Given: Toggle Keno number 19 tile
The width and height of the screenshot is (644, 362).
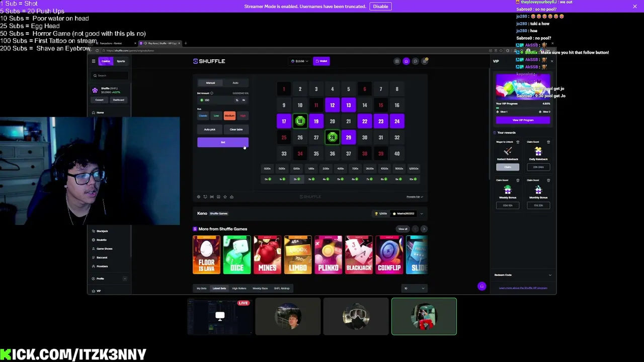Looking at the screenshot, I should point(316,121).
